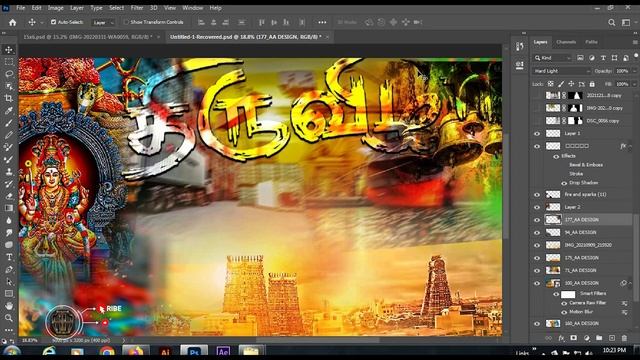Open the Search icon in options bar
This screenshot has height=360, width=640.
[x=611, y=22]
